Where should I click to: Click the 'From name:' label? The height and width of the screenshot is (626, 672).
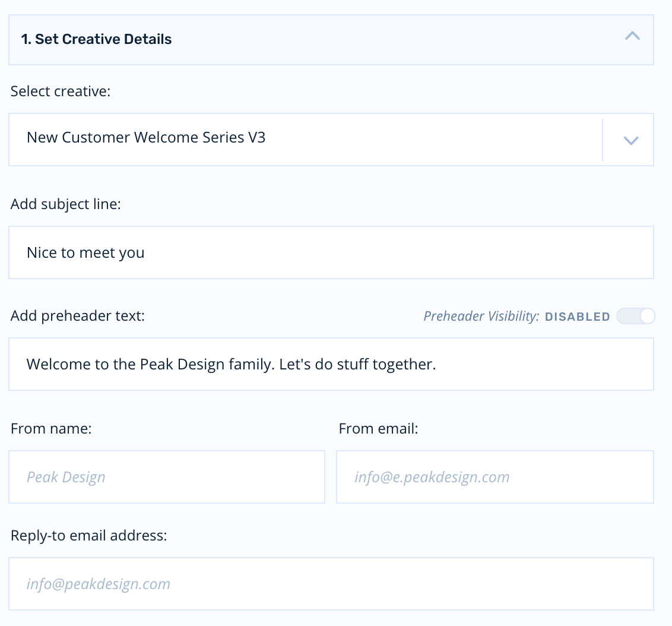pos(51,428)
